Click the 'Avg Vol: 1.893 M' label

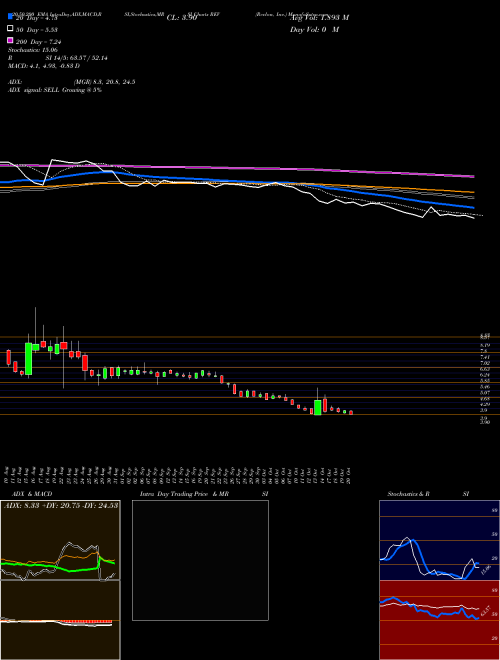point(319,18)
